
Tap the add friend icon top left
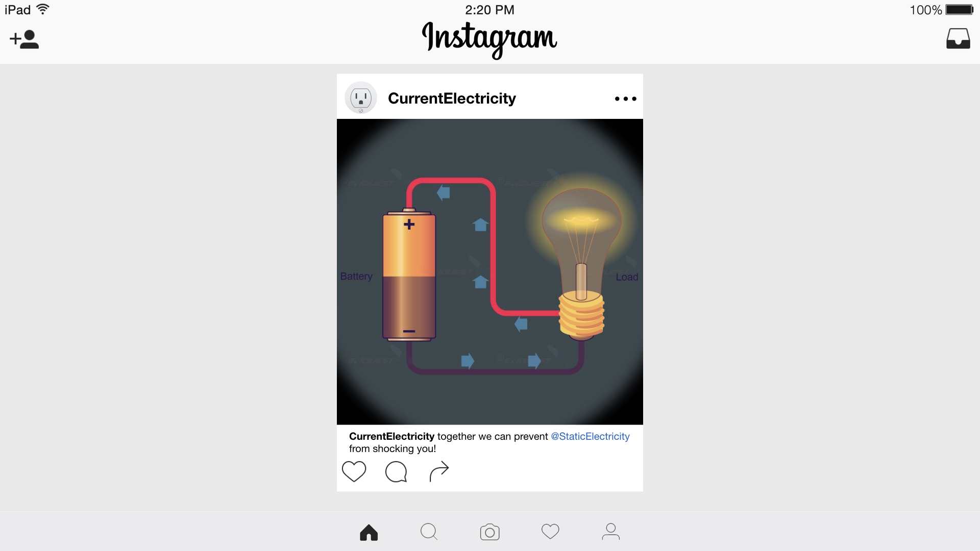coord(24,38)
